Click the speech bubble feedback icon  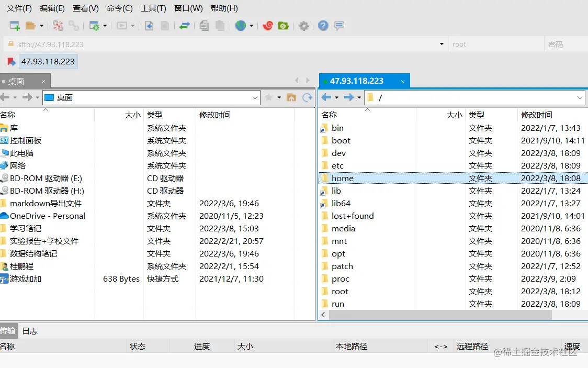339,26
